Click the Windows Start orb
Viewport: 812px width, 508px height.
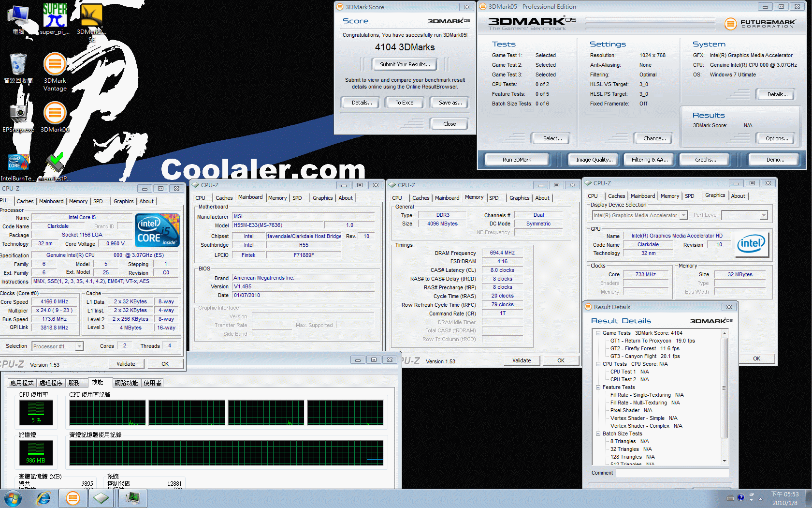click(x=13, y=498)
